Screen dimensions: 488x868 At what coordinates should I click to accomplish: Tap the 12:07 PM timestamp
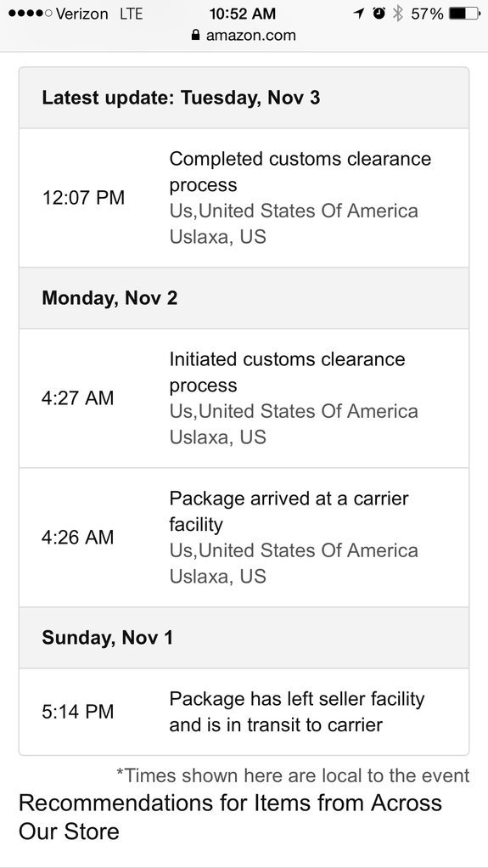click(x=83, y=198)
